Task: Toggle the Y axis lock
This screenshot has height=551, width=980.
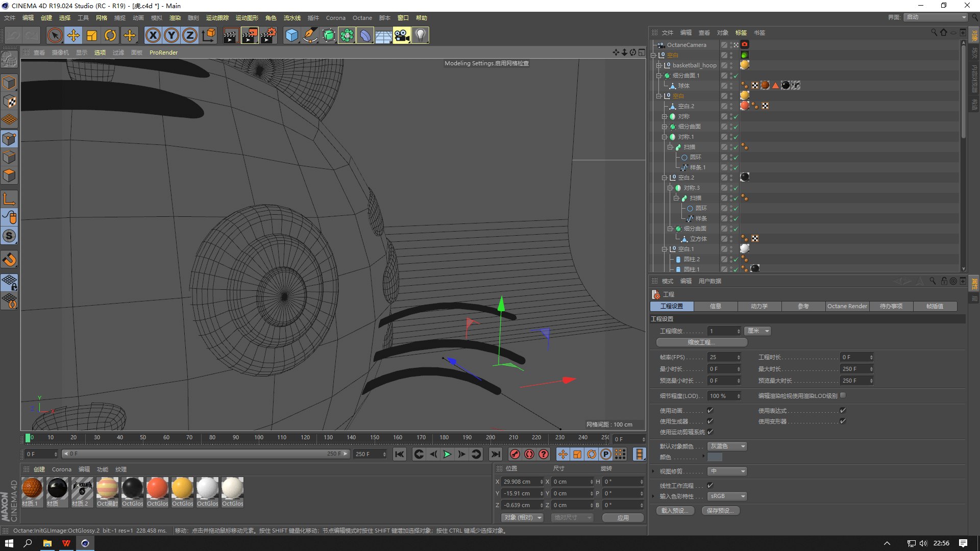Action: pyautogui.click(x=171, y=35)
